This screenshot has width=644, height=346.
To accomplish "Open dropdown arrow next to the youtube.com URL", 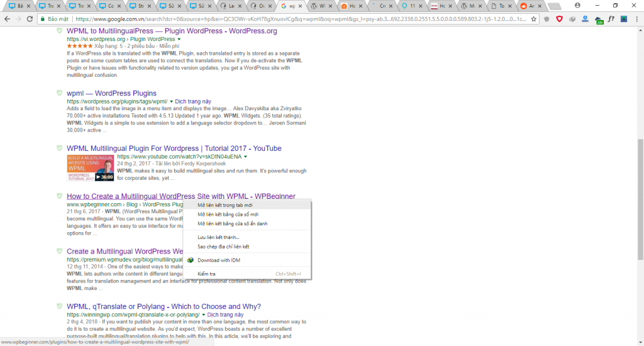I will click(246, 157).
